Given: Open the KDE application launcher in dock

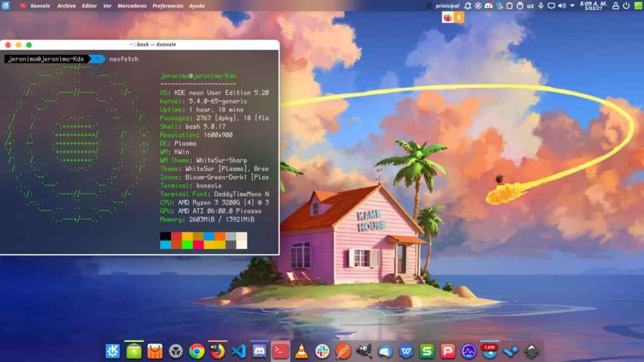Looking at the screenshot, I should [113, 351].
